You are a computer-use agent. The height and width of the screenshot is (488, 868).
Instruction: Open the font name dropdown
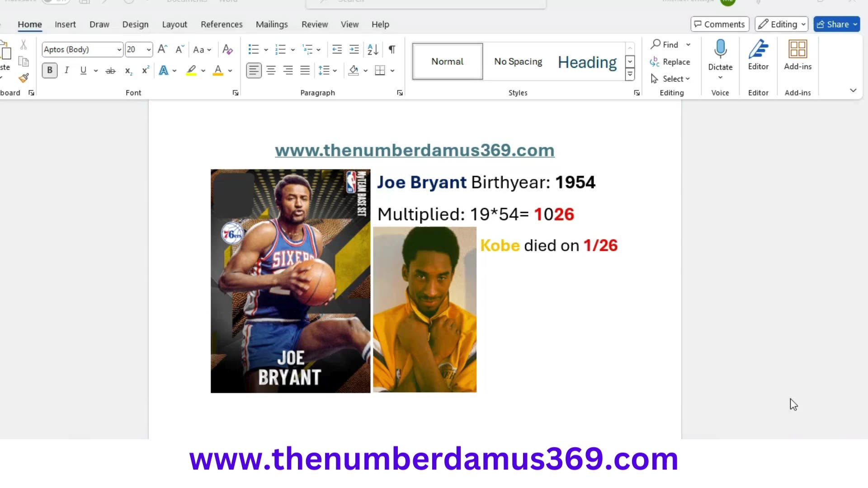click(118, 50)
